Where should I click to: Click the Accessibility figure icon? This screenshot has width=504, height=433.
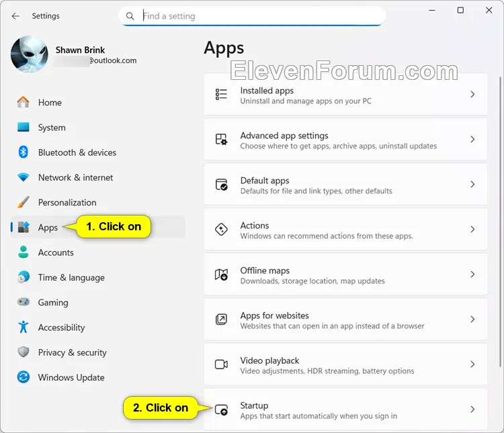tap(23, 327)
